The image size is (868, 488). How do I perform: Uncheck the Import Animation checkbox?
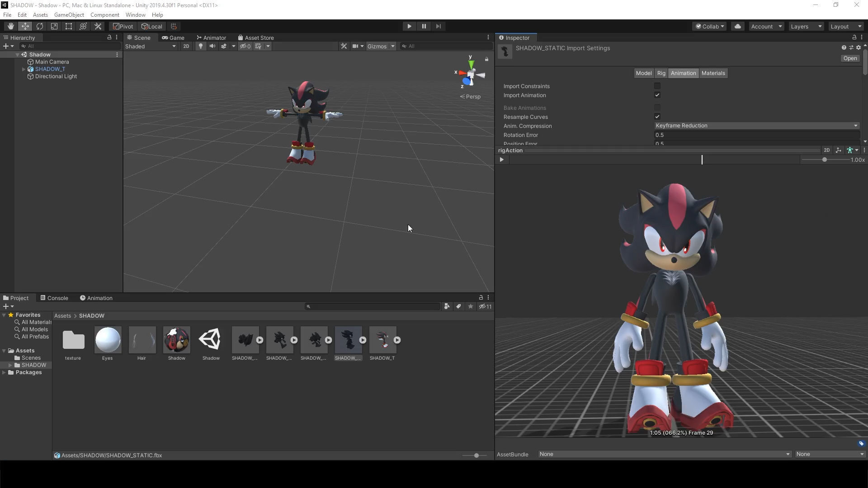pyautogui.click(x=657, y=95)
